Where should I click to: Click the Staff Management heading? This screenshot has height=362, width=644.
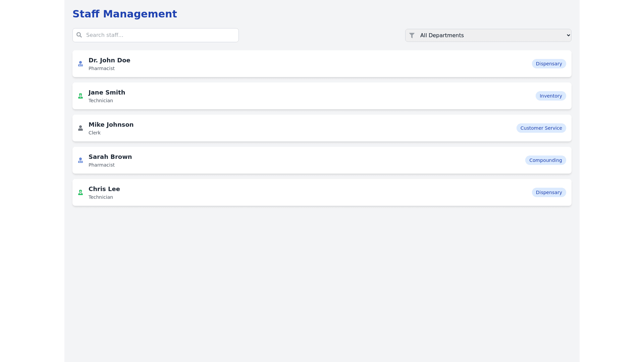(124, 14)
